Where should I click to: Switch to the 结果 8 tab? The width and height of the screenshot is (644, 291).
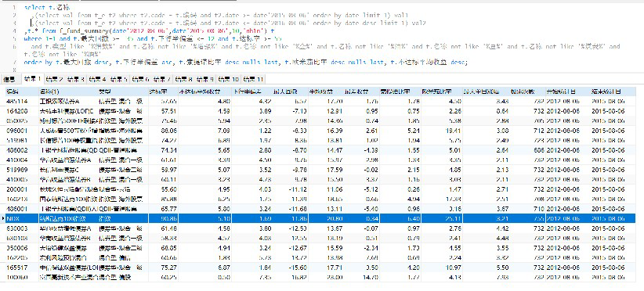pyautogui.click(x=184, y=79)
